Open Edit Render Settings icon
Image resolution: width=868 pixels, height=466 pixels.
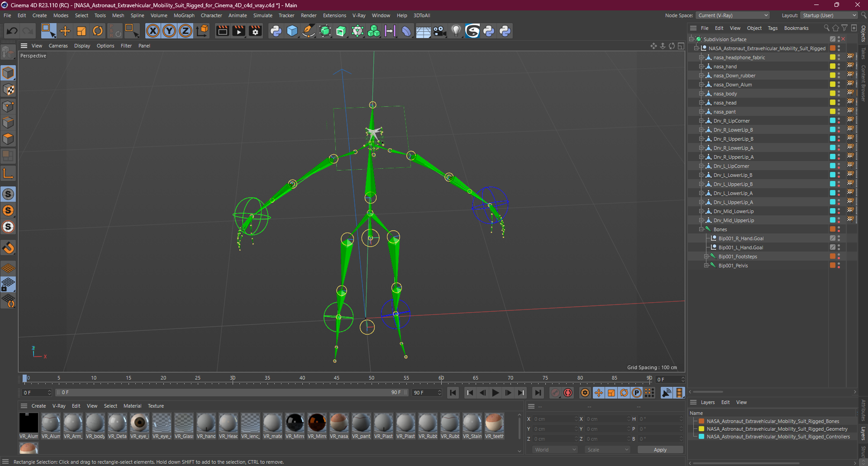(x=255, y=31)
